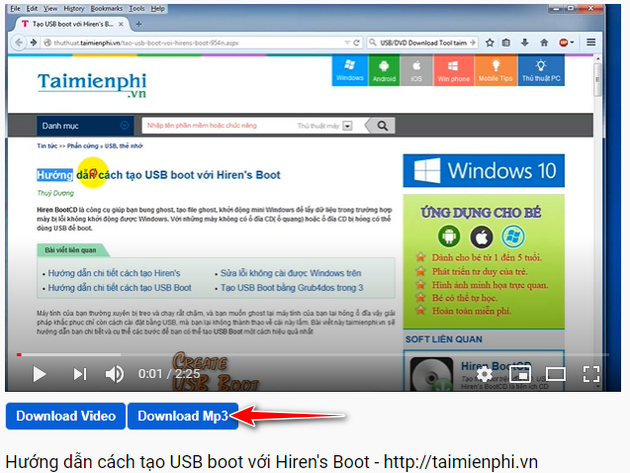Click the Windows 10 banner
Screen dimensions: 630x473
click(x=484, y=170)
